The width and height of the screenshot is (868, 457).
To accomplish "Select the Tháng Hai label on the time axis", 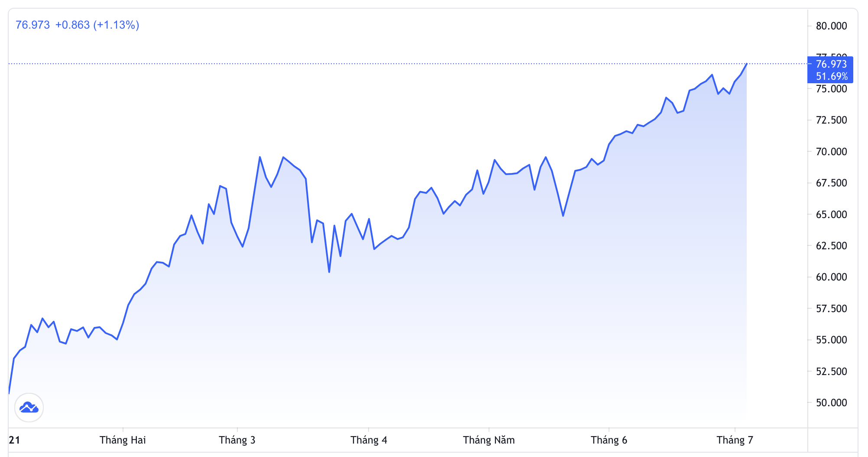I will [123, 440].
